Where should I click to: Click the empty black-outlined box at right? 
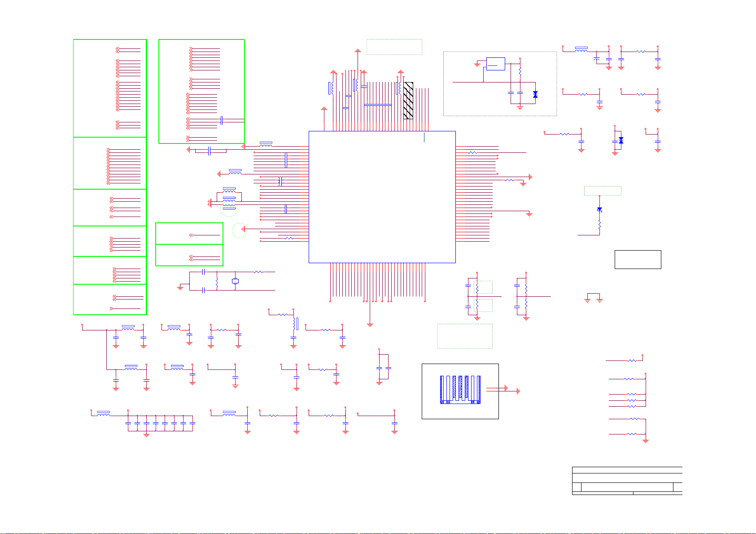638,260
